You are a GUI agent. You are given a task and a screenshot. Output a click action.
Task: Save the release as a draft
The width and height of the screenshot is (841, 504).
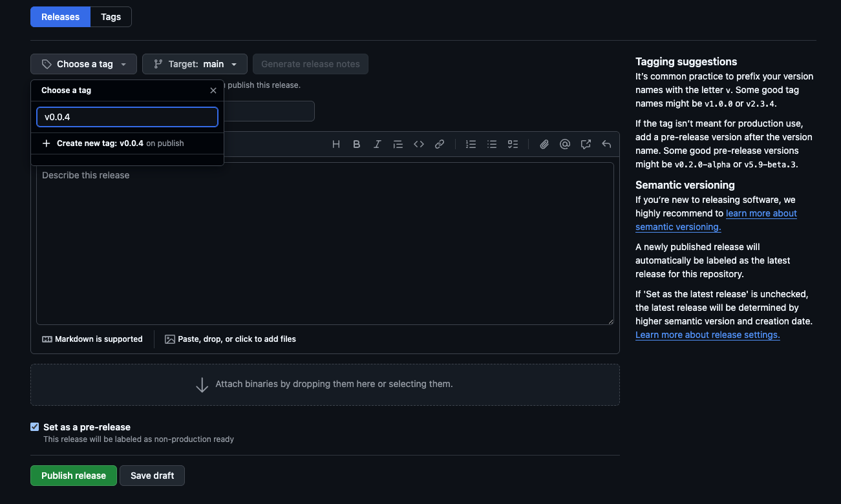click(152, 476)
